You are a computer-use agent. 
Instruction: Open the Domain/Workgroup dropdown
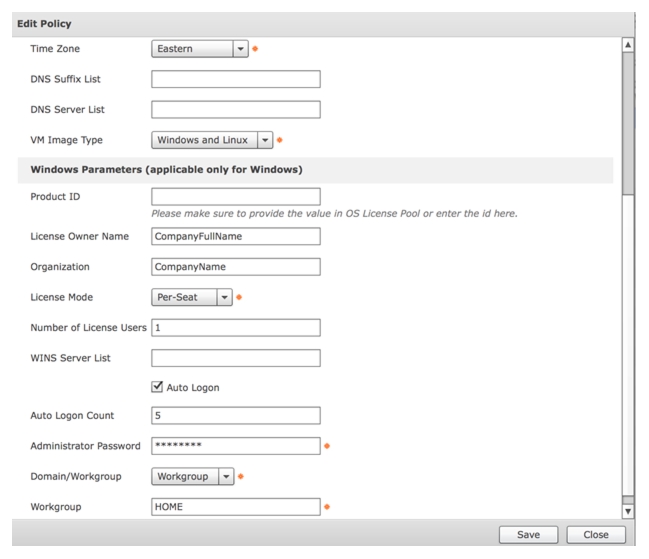click(192, 476)
